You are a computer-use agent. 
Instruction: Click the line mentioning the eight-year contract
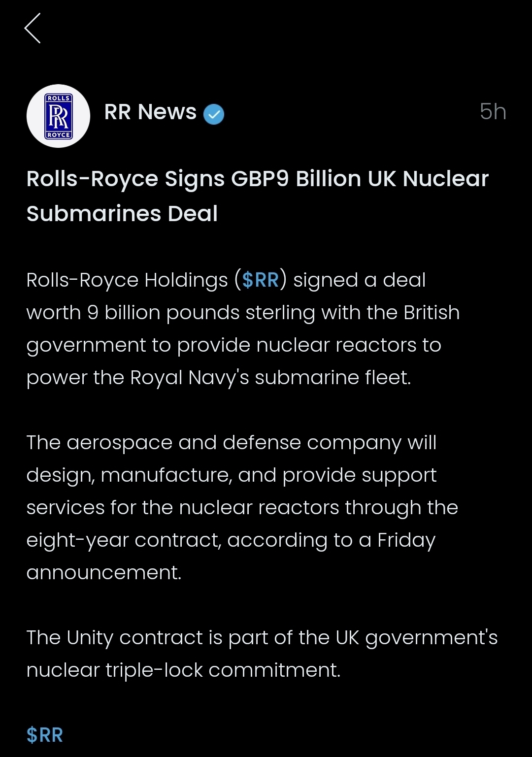click(x=231, y=540)
